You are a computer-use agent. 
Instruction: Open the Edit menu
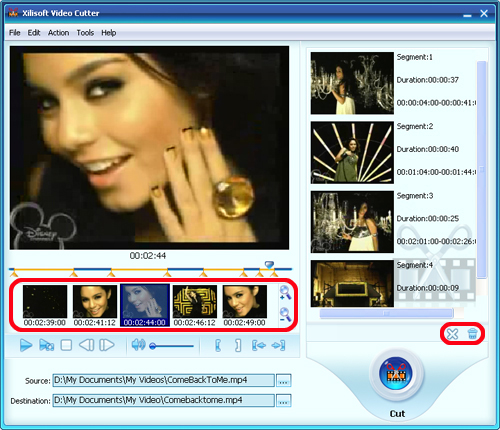tap(34, 33)
